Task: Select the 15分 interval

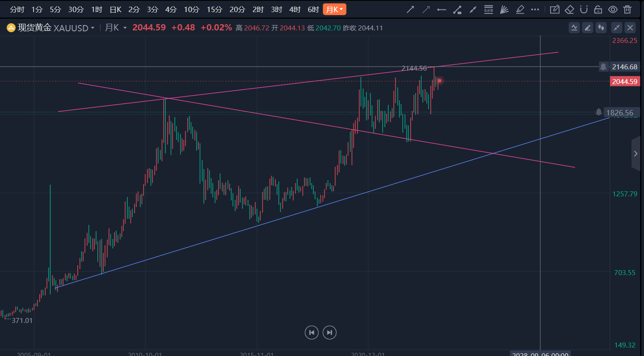Action: point(215,9)
